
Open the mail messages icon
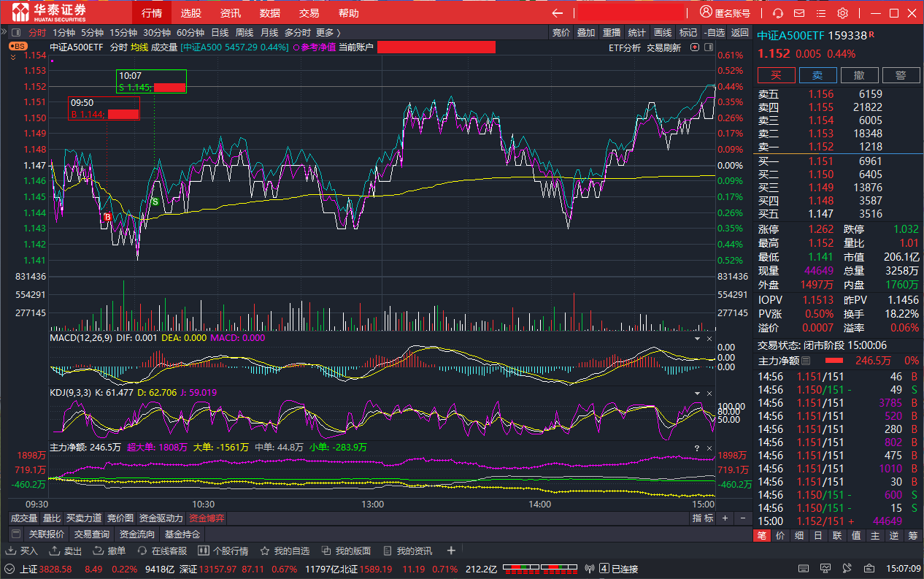click(799, 13)
